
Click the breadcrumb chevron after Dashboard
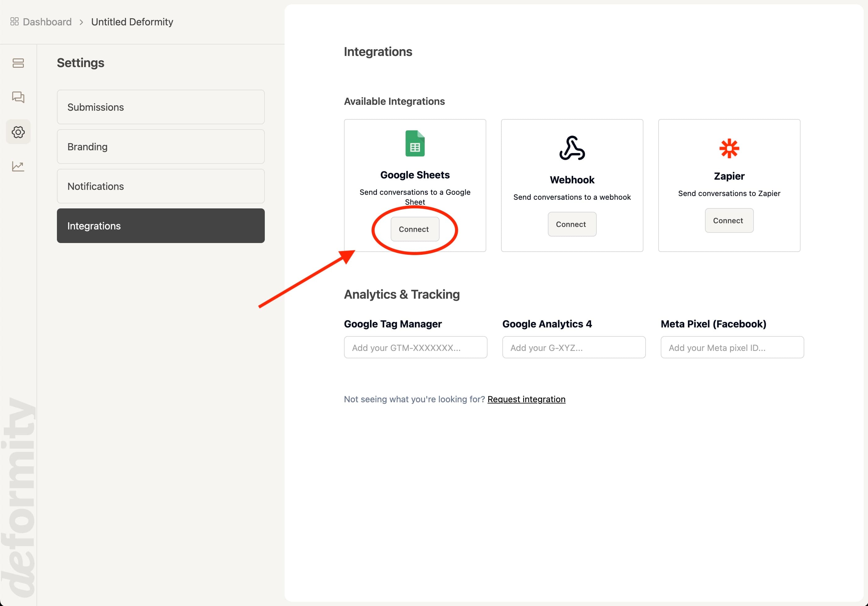pos(81,22)
